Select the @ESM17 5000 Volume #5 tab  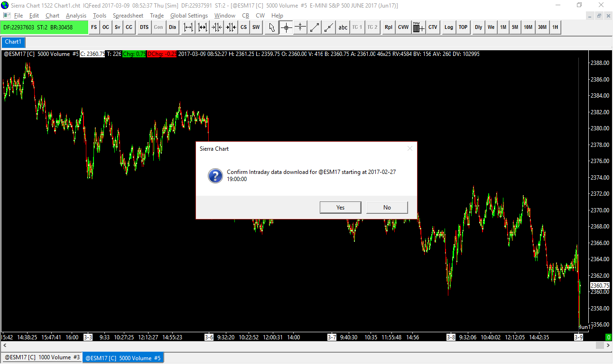tap(123, 358)
